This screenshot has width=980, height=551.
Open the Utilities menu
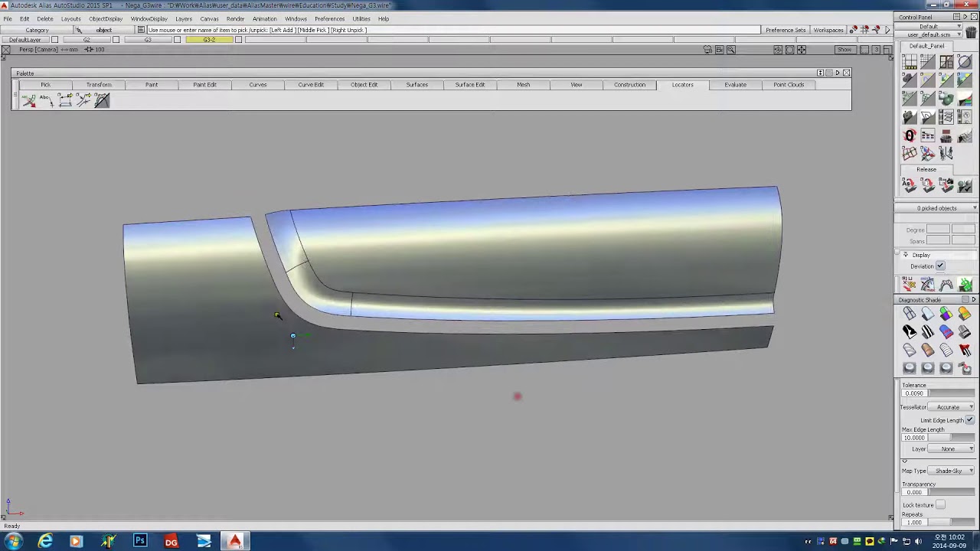point(361,18)
